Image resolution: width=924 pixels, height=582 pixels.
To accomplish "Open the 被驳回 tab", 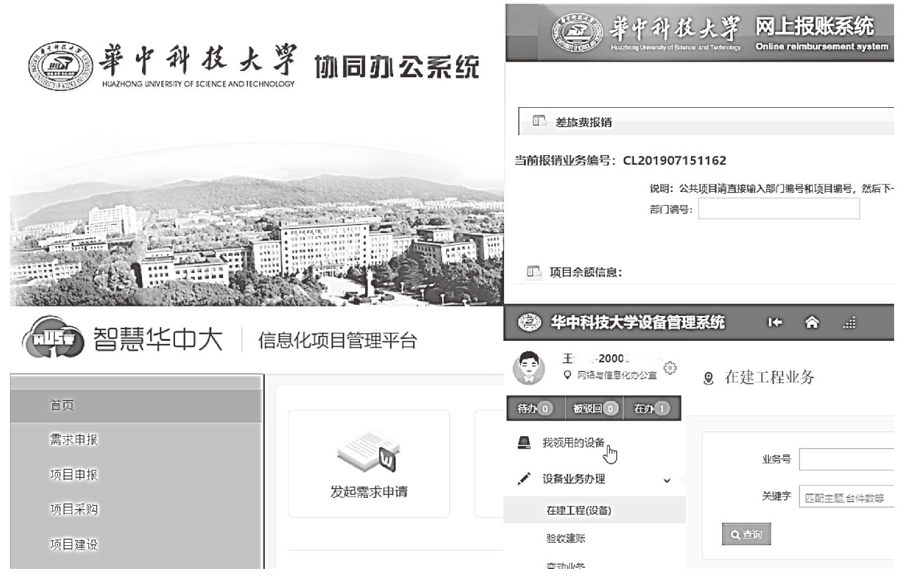I will (x=594, y=408).
